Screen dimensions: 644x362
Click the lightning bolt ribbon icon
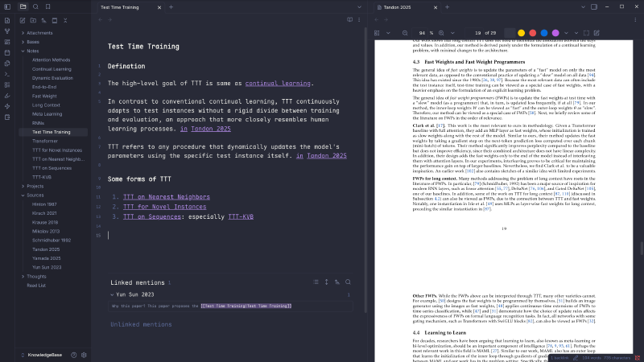point(7,106)
